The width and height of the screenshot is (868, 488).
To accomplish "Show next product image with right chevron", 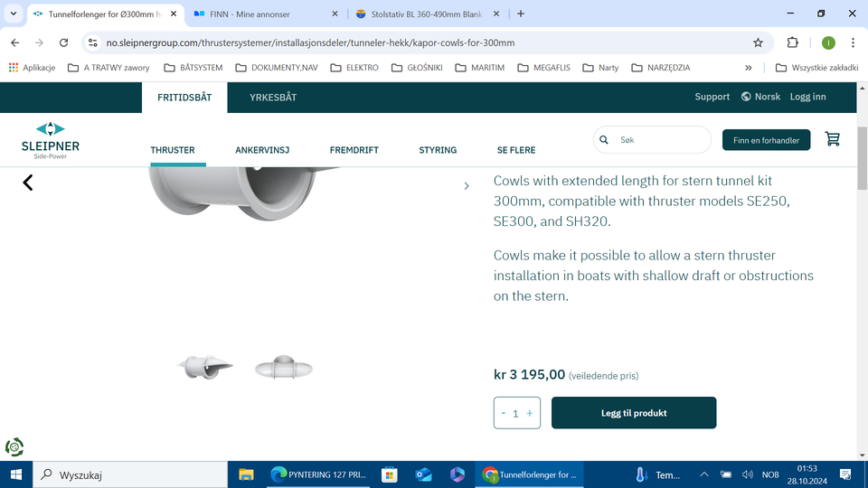I will 467,186.
